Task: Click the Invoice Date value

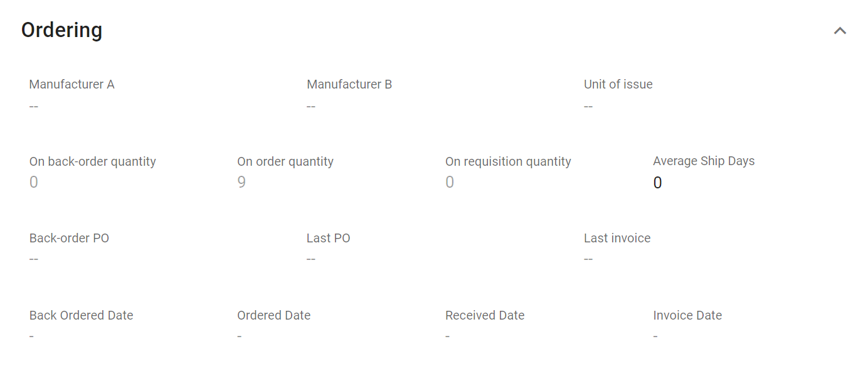Action: 655,337
